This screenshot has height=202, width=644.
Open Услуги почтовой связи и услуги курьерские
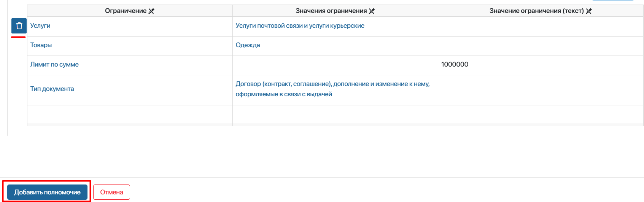(x=300, y=25)
